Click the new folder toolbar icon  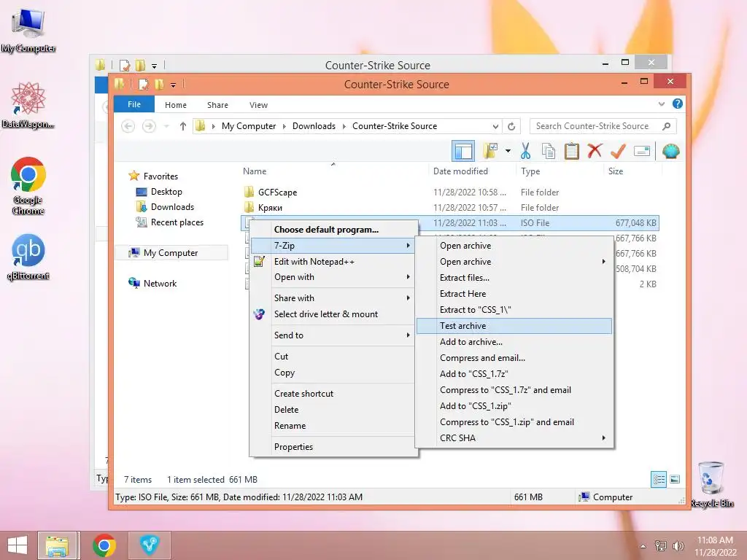tap(490, 151)
